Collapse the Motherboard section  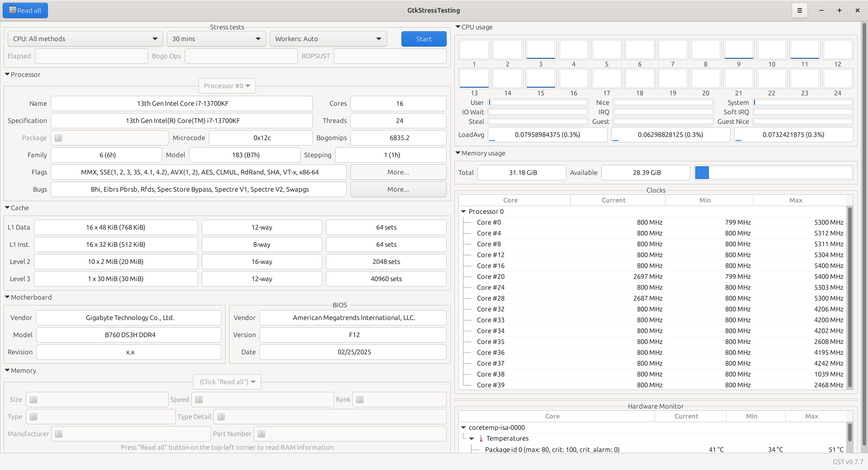tap(7, 297)
